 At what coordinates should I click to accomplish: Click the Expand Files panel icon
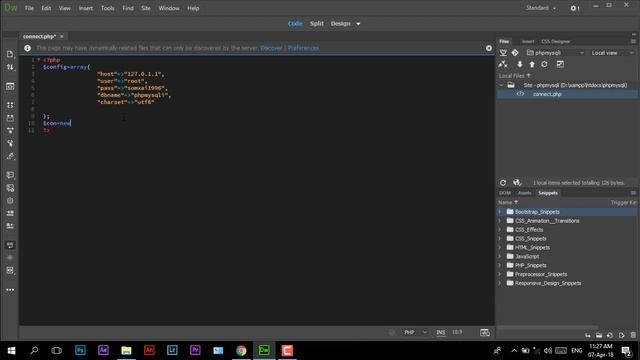[x=560, y=64]
